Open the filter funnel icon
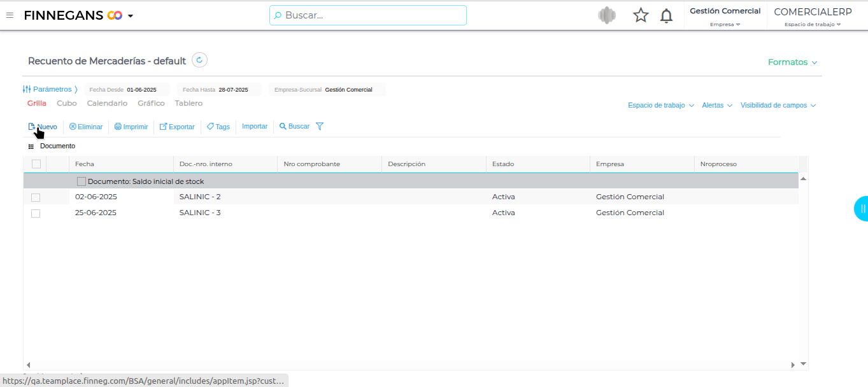The width and height of the screenshot is (868, 387). [320, 127]
